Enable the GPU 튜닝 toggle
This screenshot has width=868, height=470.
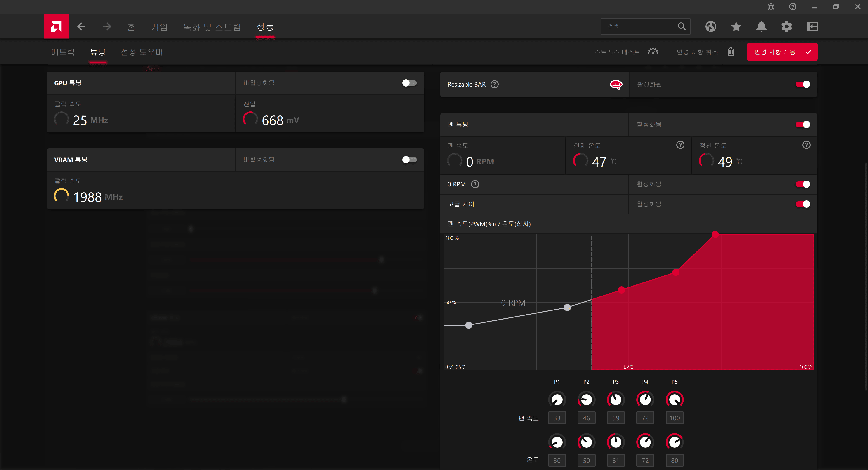[x=409, y=83]
